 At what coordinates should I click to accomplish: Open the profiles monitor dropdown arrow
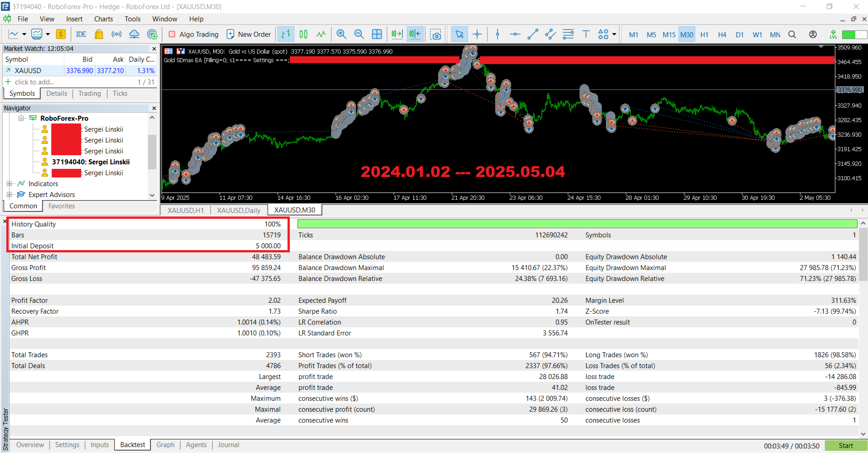[48, 34]
